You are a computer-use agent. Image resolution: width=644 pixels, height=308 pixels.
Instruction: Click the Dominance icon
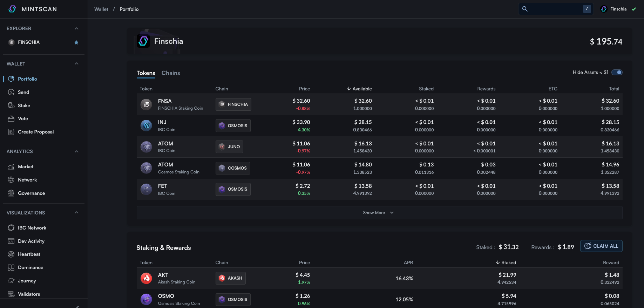11,267
